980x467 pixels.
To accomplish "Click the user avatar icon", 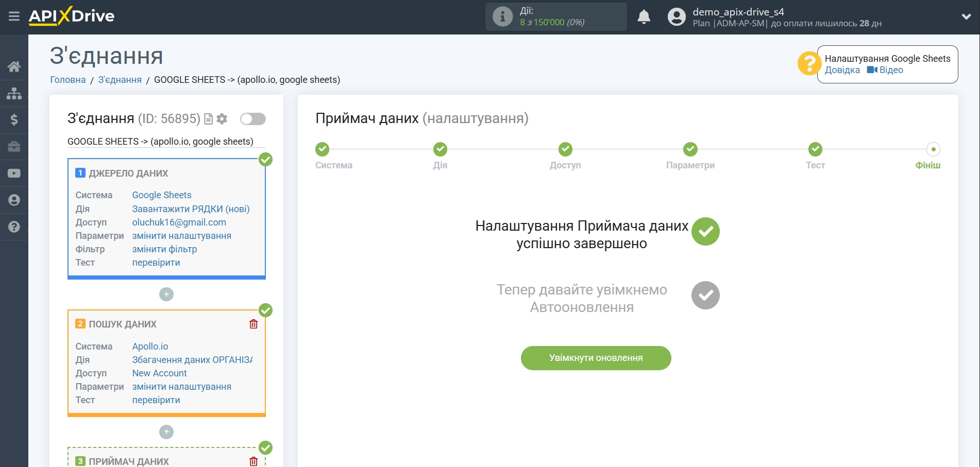I will 677,17.
